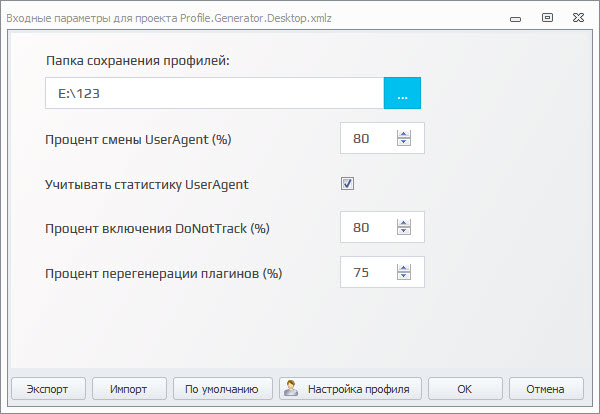600x414 pixels.
Task: Decrease the DoNotTrack enable percent
Action: pyautogui.click(x=404, y=232)
